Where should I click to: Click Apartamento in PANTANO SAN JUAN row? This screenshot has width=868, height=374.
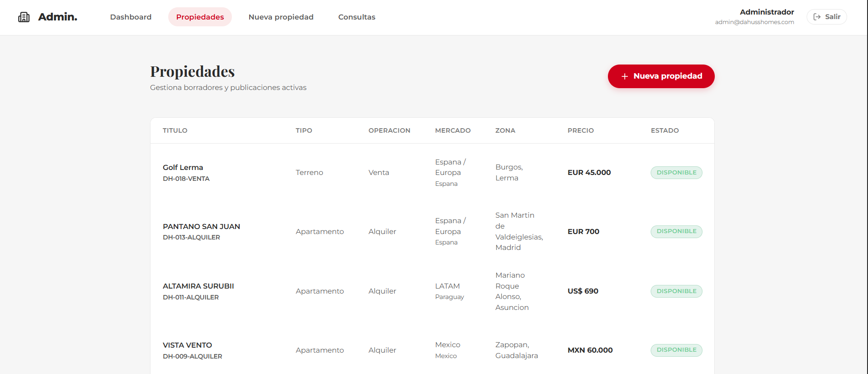click(320, 231)
